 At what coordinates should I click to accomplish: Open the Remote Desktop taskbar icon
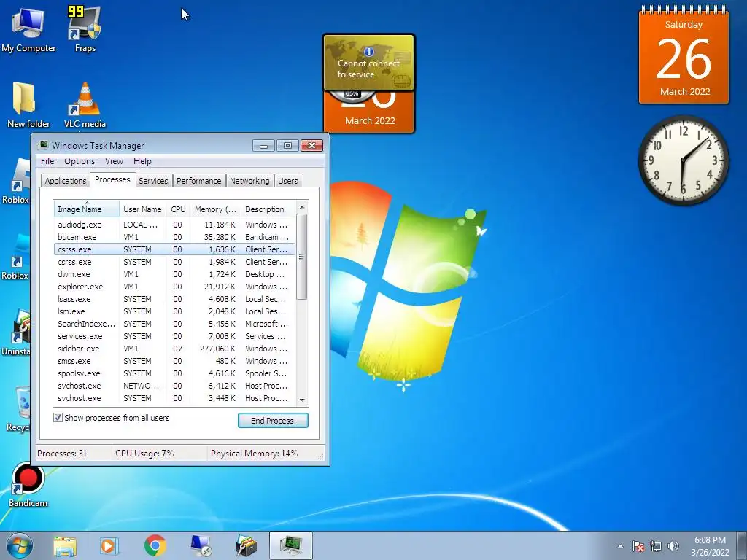coord(200,545)
